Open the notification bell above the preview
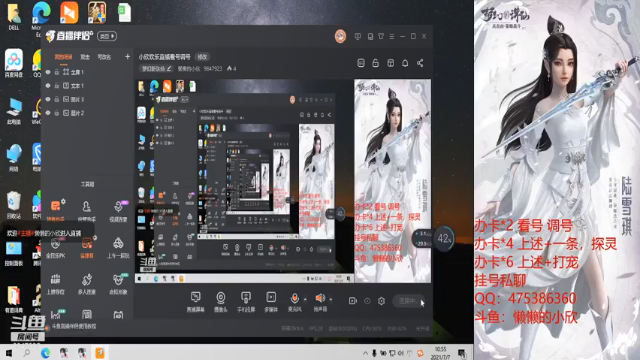The height and width of the screenshot is (360, 640). coord(405,63)
